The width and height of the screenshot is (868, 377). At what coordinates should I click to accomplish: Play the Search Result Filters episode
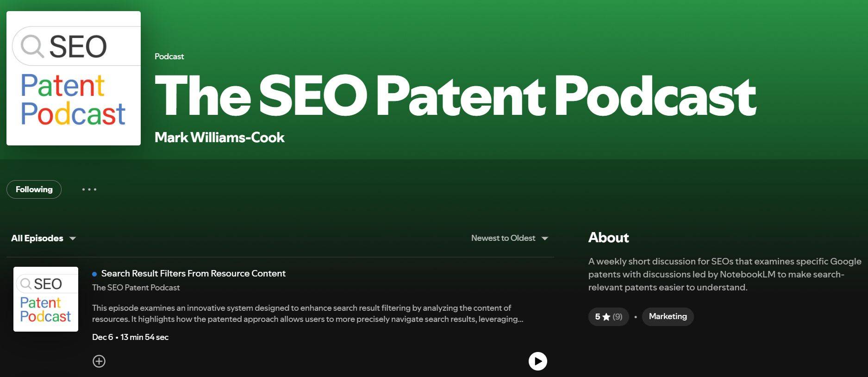[538, 361]
